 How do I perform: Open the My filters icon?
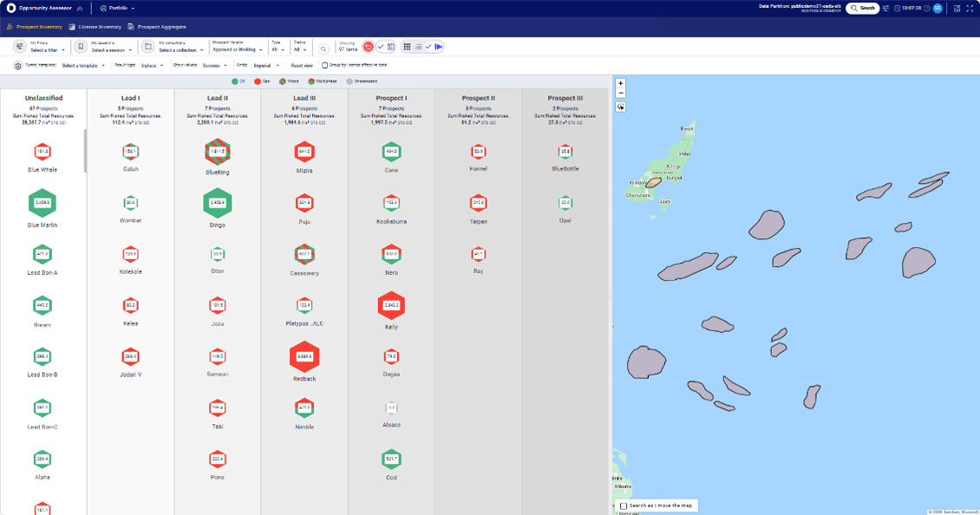pyautogui.click(x=19, y=47)
